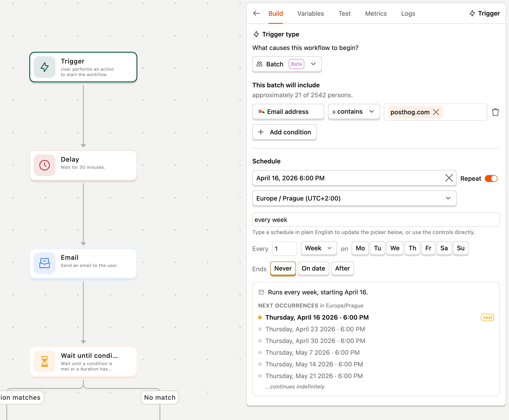Select Never for schedule end
The width and height of the screenshot is (509, 420).
283,269
